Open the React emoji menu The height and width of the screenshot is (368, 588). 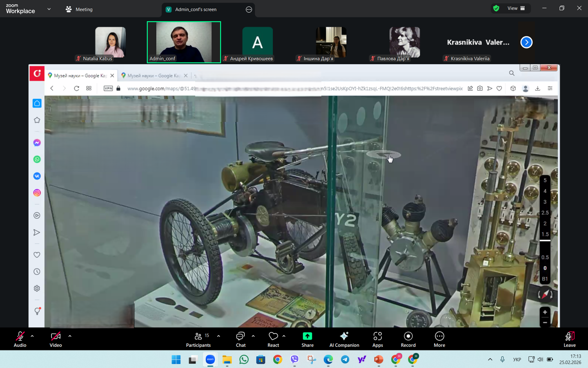click(273, 339)
